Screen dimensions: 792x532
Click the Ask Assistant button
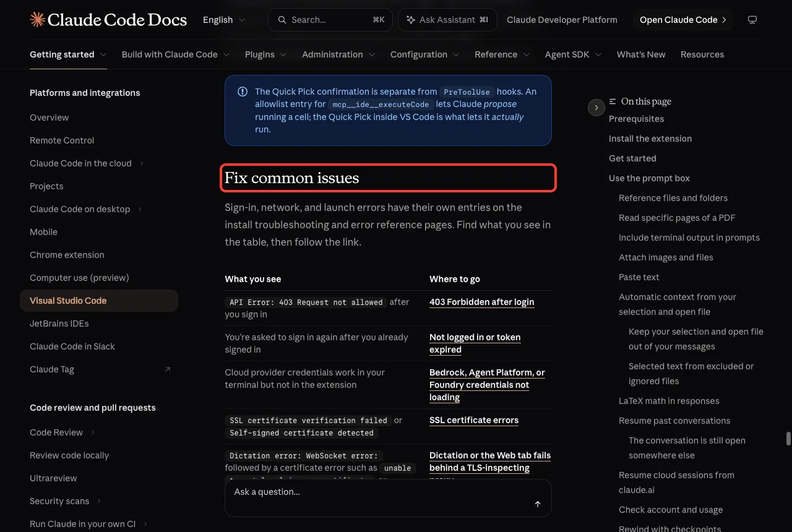447,20
